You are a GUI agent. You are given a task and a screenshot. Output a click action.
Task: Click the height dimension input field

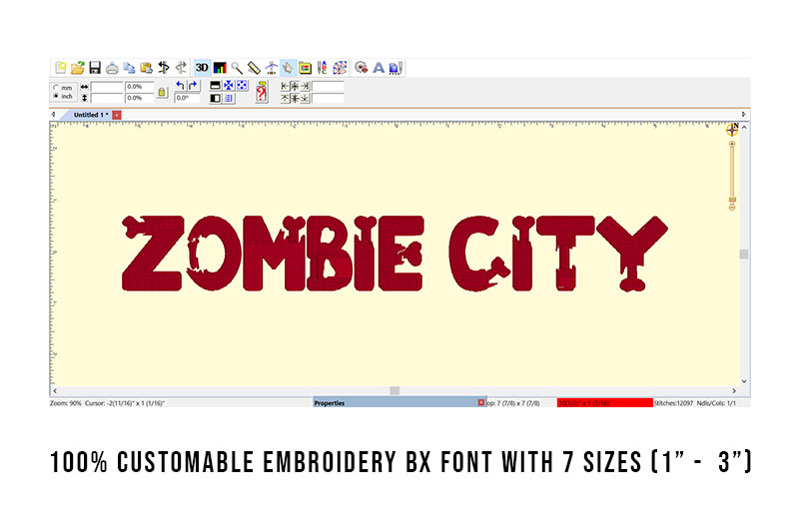tap(107, 98)
